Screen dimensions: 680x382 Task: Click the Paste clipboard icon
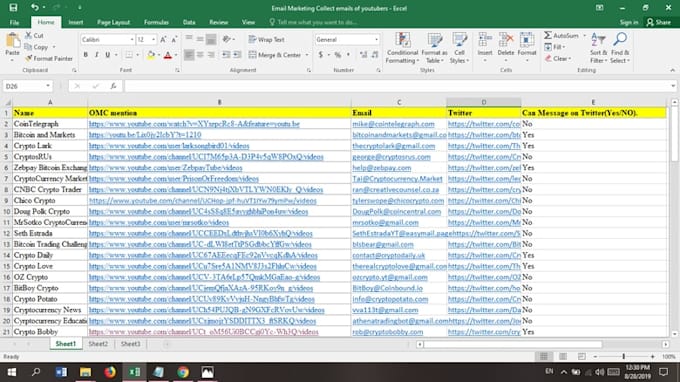coord(13,40)
